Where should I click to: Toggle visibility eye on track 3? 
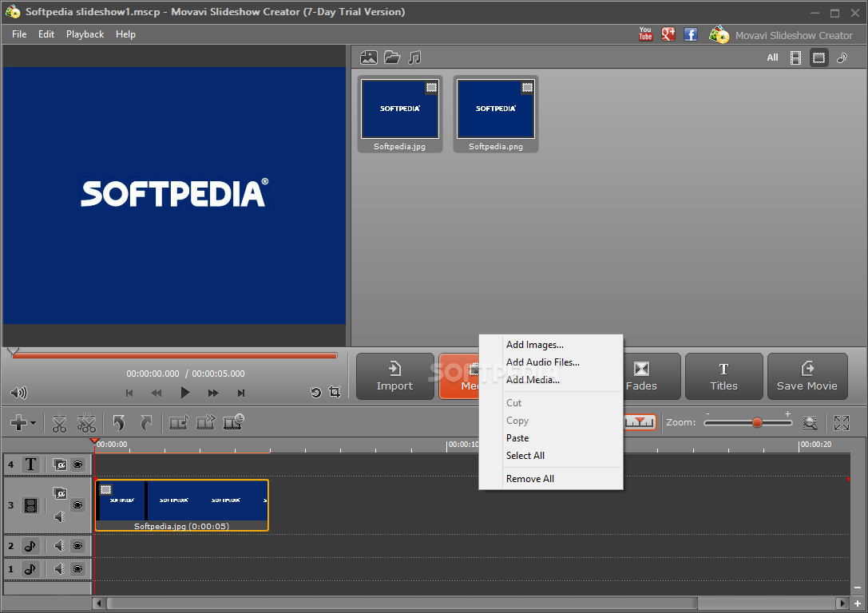(x=78, y=505)
